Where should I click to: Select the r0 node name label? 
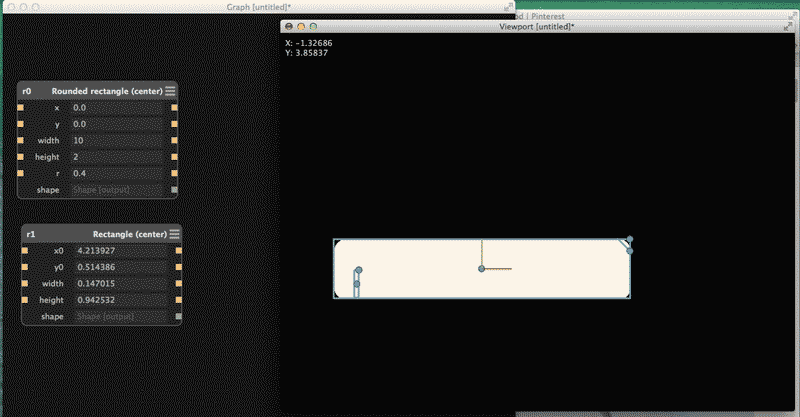(x=27, y=91)
